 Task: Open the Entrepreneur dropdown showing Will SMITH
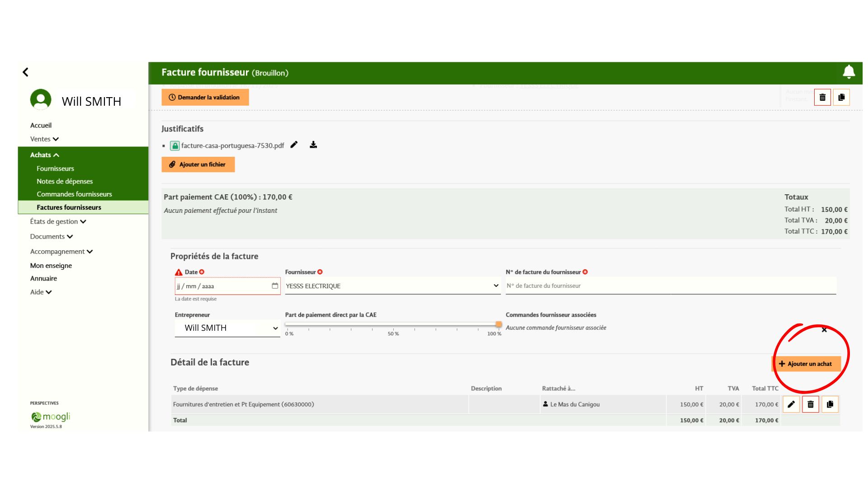(227, 328)
